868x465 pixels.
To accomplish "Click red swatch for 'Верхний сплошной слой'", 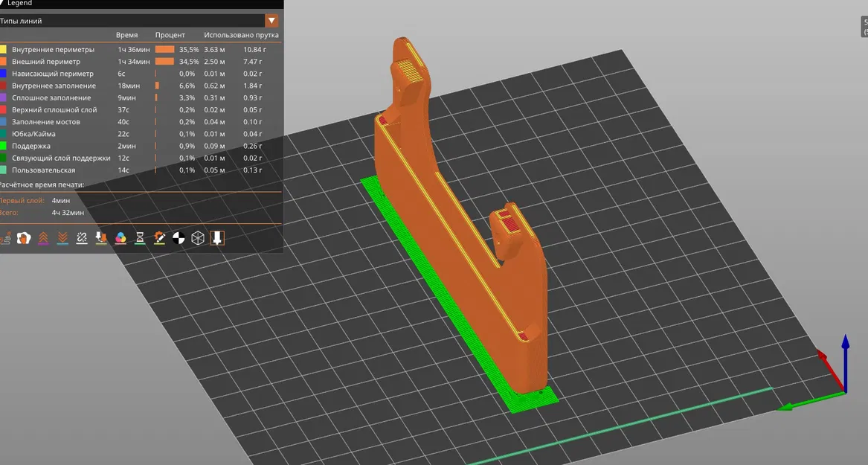I will pyautogui.click(x=3, y=109).
